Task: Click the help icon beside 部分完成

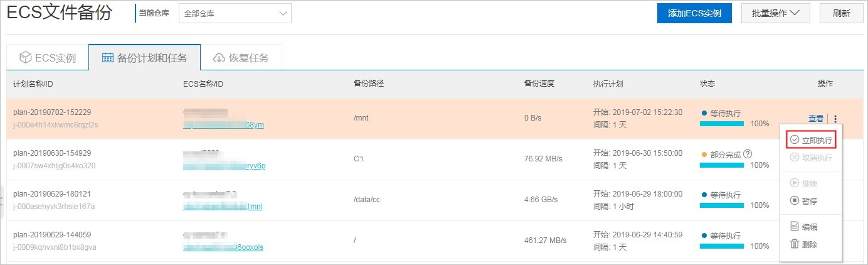Action: click(x=748, y=154)
